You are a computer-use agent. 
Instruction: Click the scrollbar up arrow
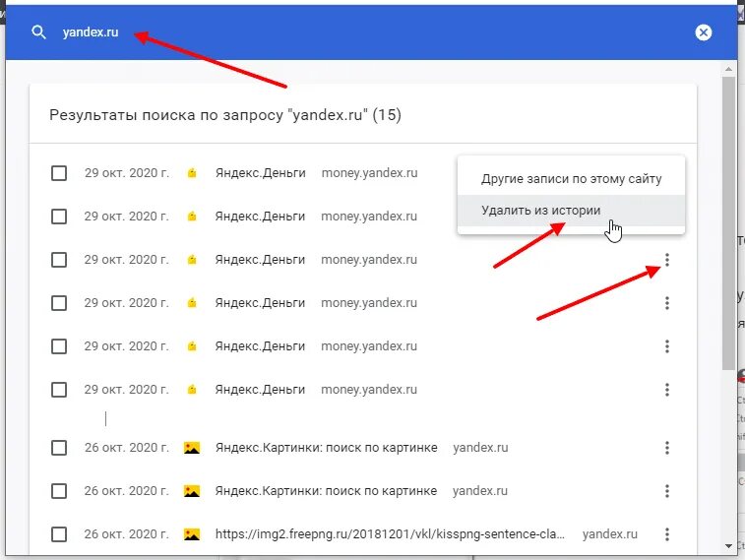click(x=729, y=69)
